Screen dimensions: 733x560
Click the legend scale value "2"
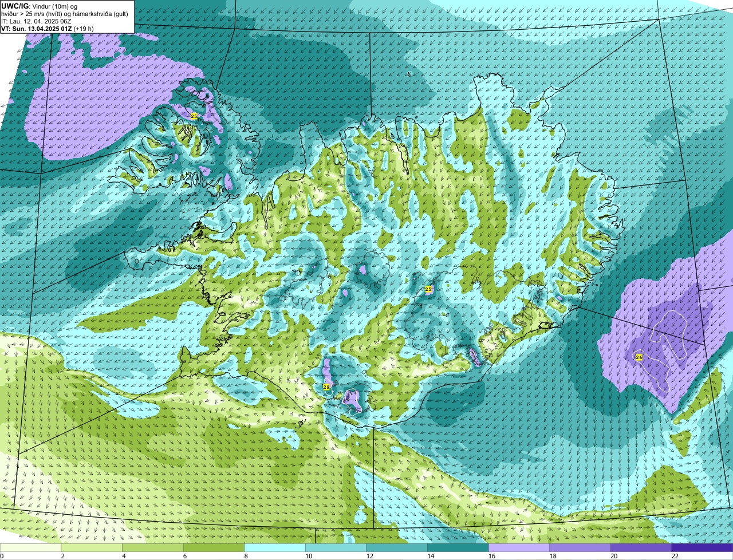click(x=62, y=556)
